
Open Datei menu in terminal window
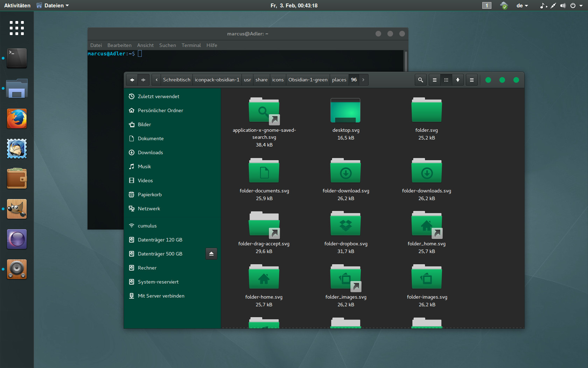96,45
